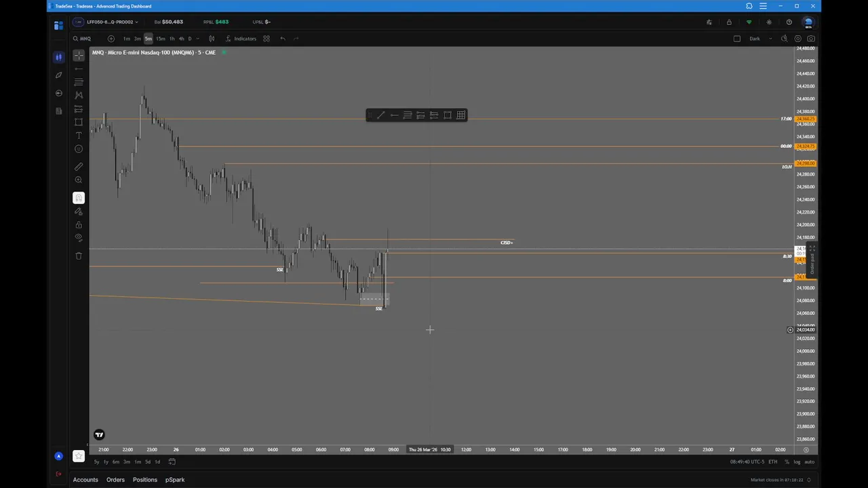
Task: Toggle the log scale
Action: tap(797, 462)
